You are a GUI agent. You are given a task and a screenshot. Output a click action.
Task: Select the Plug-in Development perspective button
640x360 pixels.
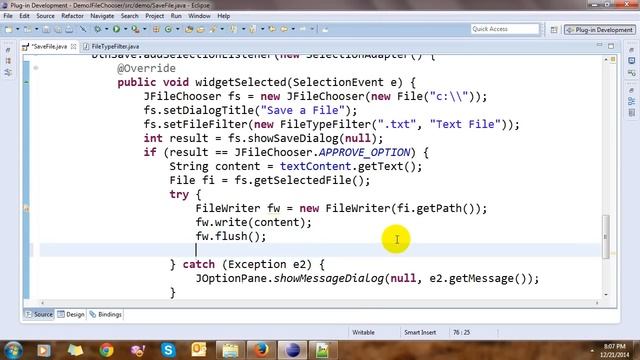point(599,30)
